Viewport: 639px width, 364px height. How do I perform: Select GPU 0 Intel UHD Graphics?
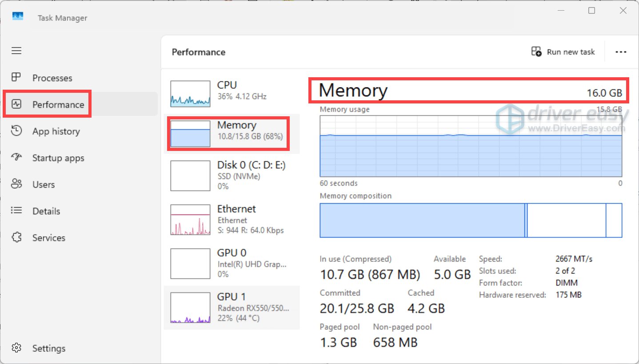tap(231, 263)
